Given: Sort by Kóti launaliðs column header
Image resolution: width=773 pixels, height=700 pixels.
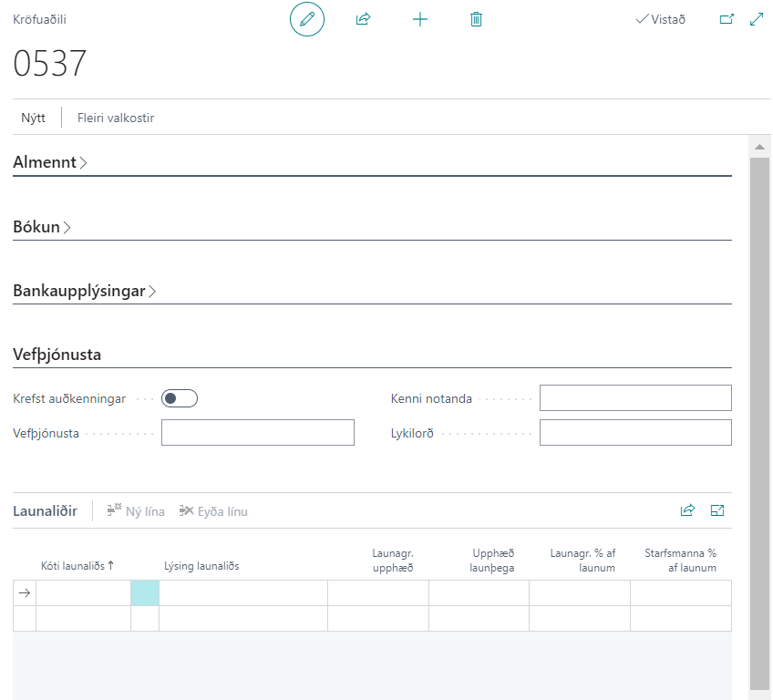Looking at the screenshot, I should point(77,566).
